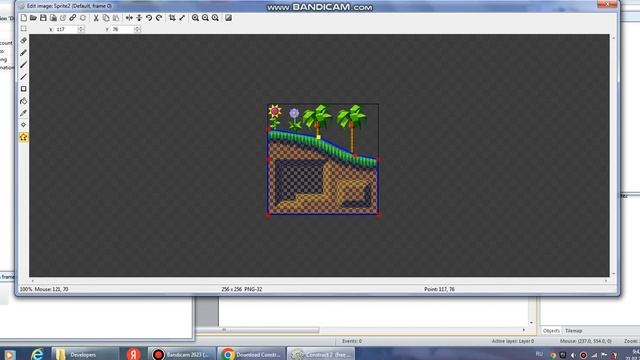Select the Set origin and image points tool
The image size is (640, 360).
24,125
